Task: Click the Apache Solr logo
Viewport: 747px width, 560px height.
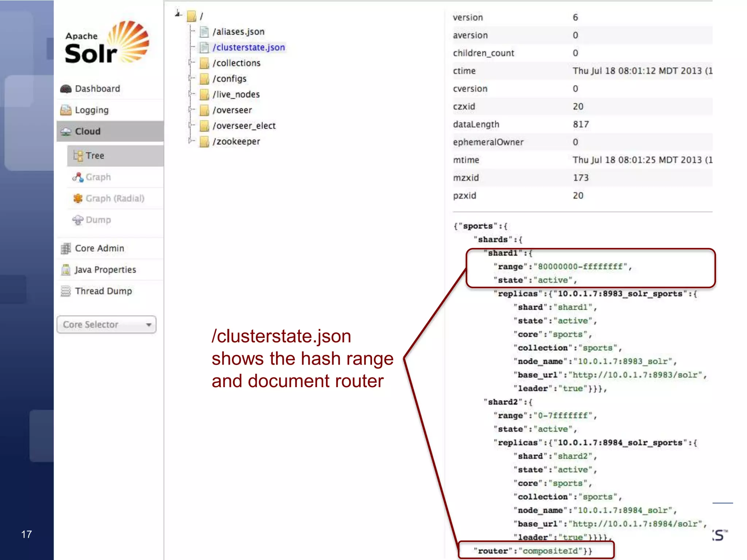Action: [x=107, y=43]
